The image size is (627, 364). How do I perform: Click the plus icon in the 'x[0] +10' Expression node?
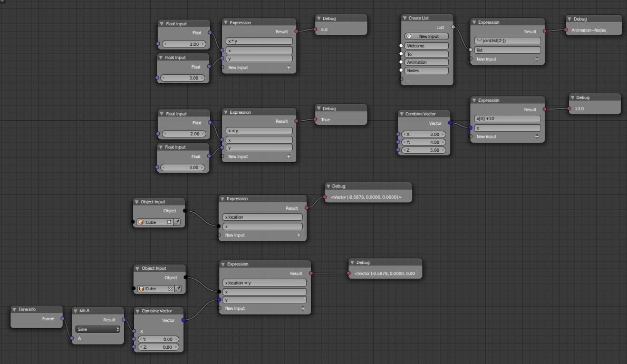tap(537, 136)
